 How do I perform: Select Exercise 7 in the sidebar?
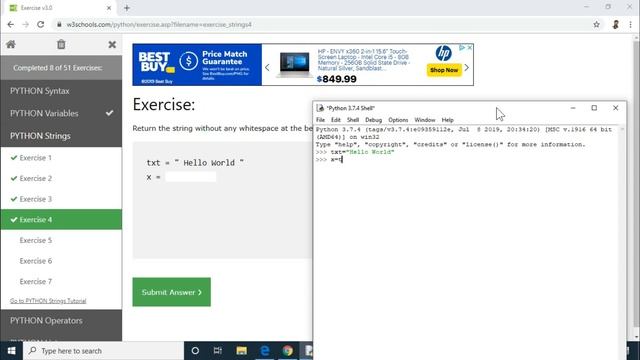pos(61,282)
